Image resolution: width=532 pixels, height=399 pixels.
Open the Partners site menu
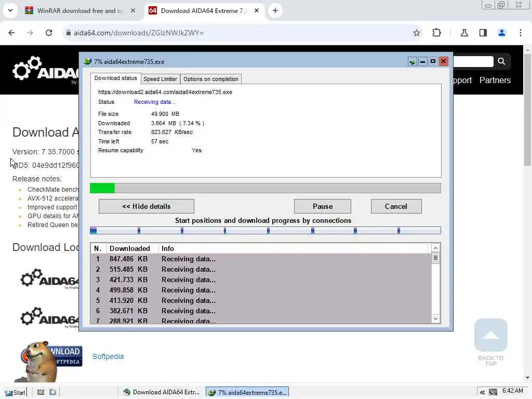pos(495,80)
